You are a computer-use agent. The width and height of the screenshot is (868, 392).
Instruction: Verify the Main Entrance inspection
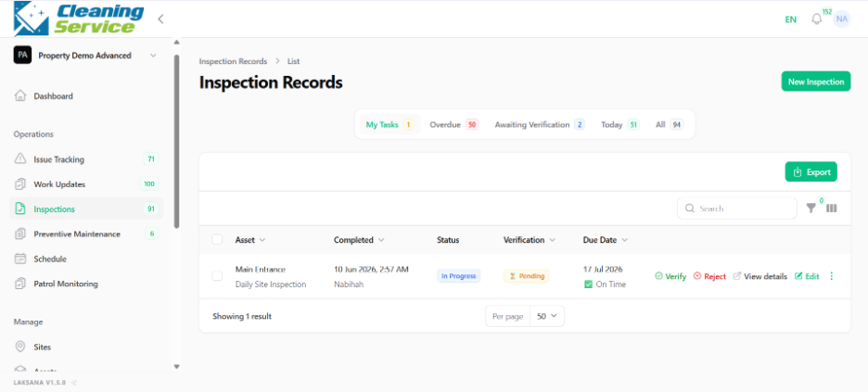670,276
